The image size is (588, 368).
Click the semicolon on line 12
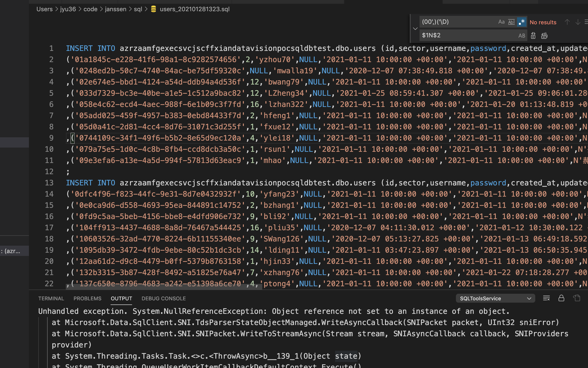68,172
